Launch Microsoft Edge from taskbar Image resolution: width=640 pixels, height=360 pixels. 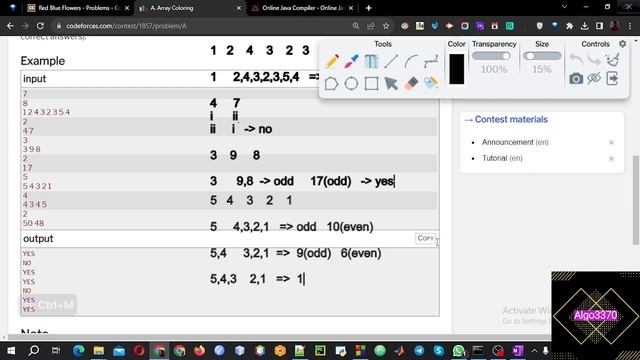coord(78,351)
